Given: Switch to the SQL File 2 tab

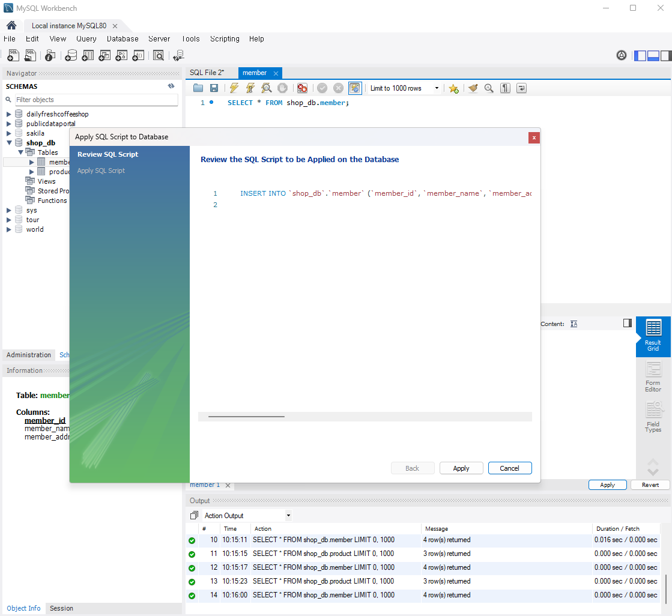Looking at the screenshot, I should (207, 73).
